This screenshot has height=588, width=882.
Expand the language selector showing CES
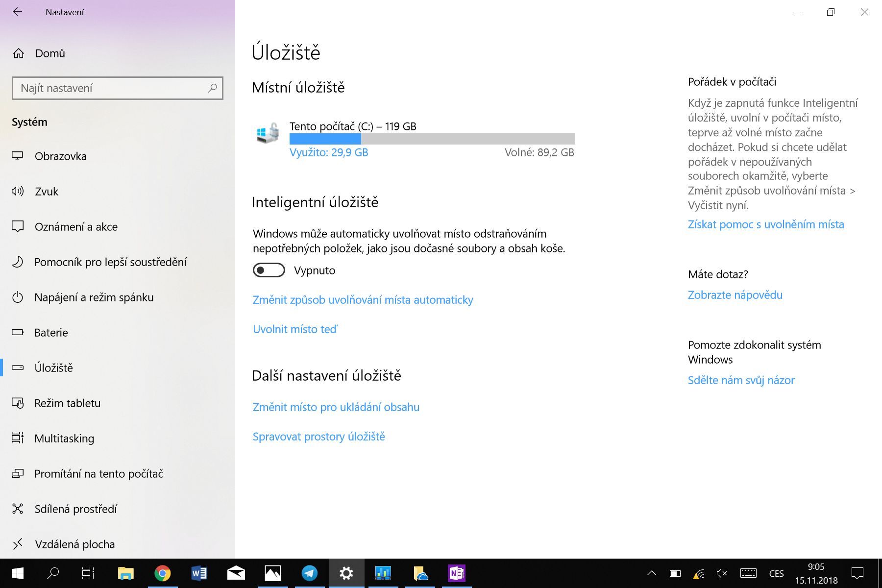pos(777,573)
